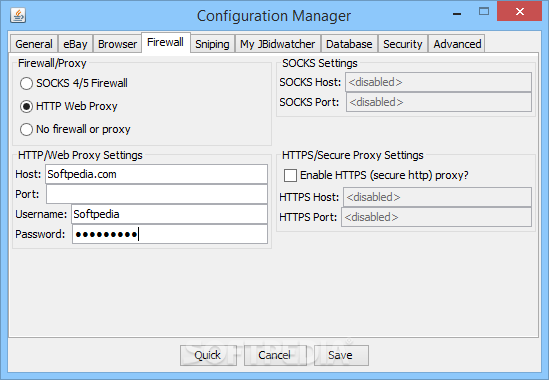Open the Security tab

coord(403,44)
